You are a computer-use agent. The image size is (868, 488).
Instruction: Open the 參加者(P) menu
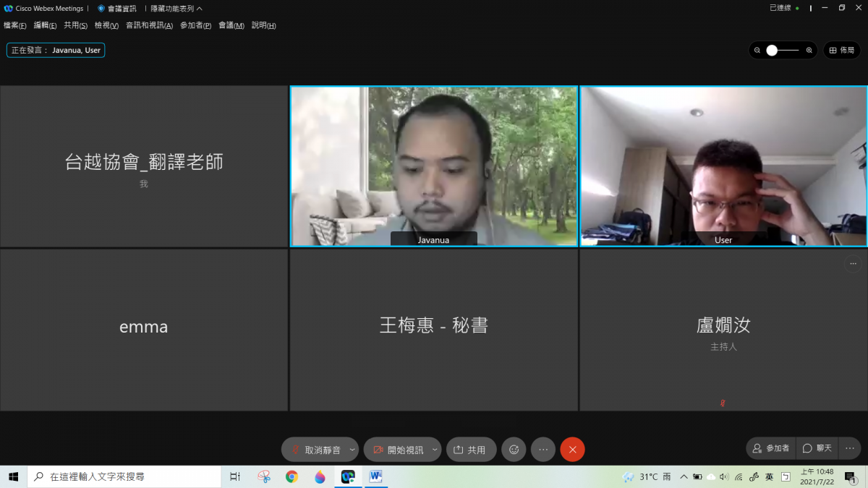click(195, 25)
